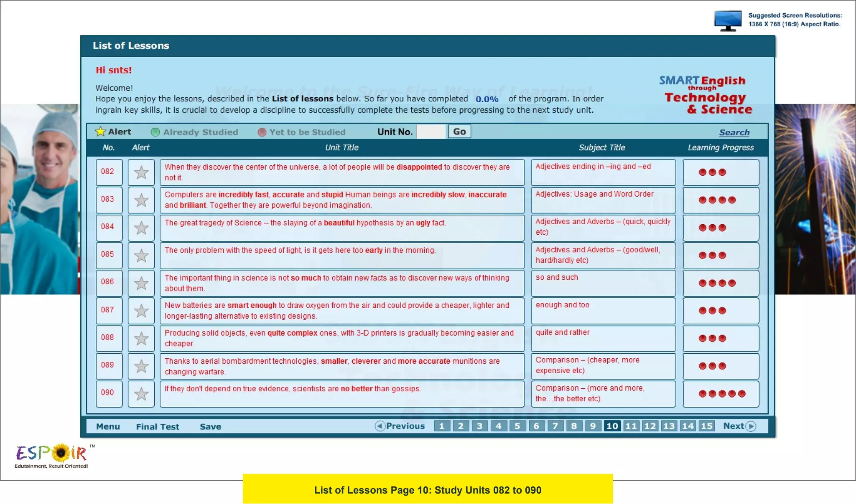Open unit number 085

tap(109, 256)
